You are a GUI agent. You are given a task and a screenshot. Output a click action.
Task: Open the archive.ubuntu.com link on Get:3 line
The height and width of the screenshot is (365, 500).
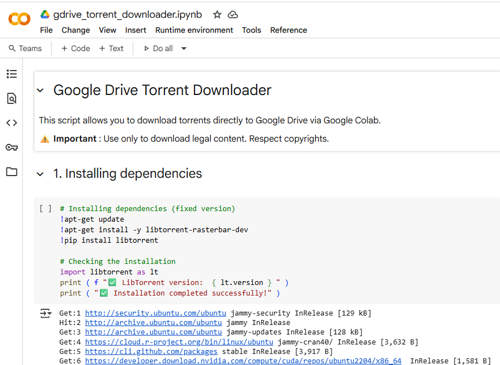point(153,332)
